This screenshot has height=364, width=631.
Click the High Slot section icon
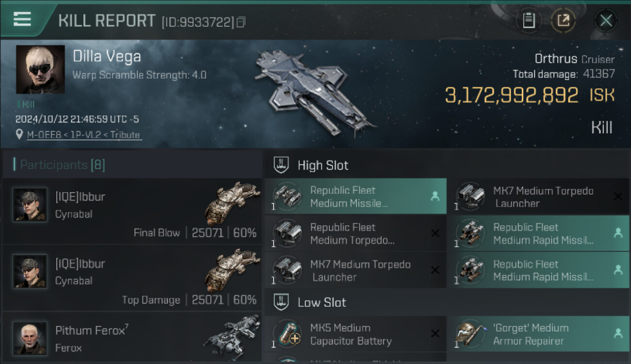point(282,165)
